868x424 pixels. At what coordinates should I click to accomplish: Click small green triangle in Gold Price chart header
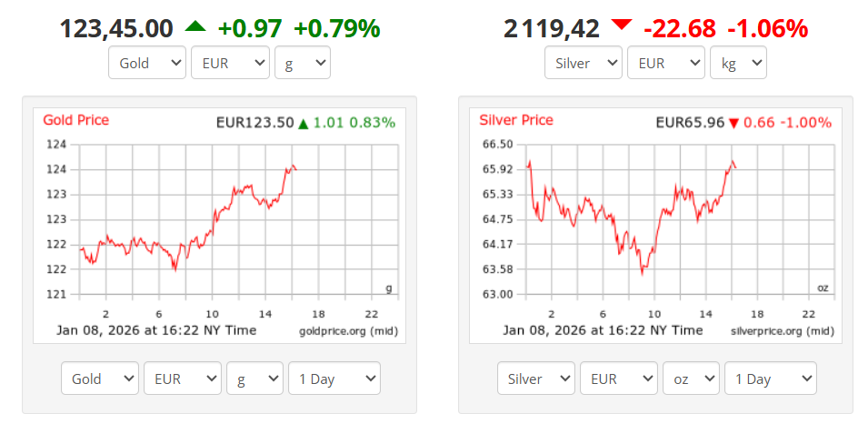[x=304, y=122]
